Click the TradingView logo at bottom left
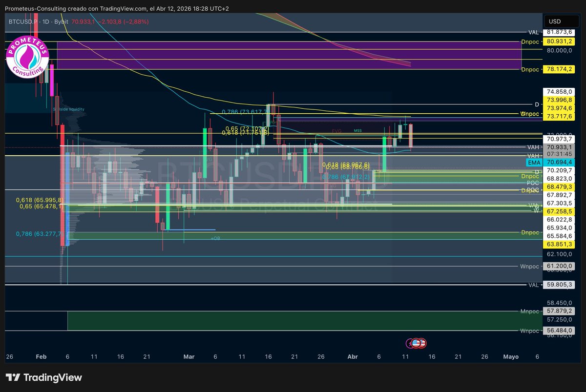 point(44,377)
